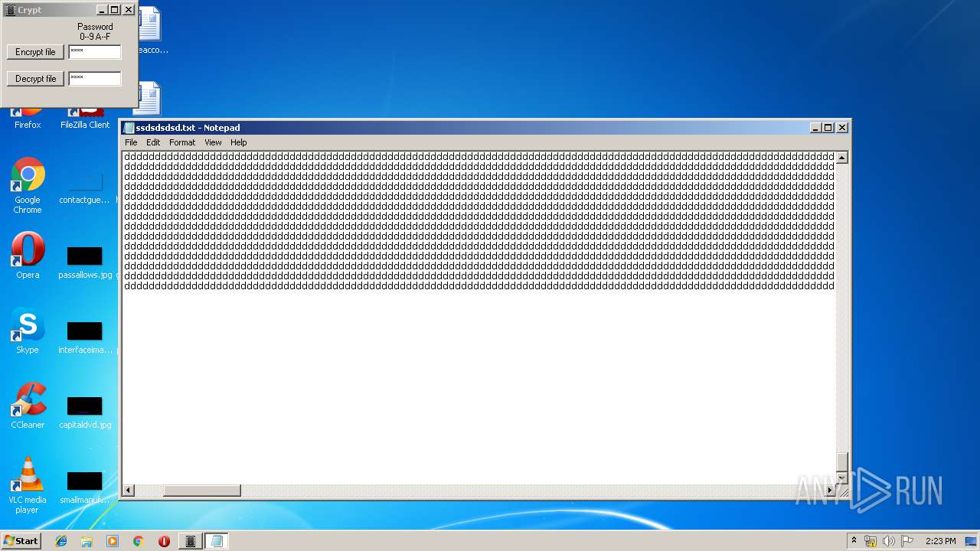Open the File menu in Notepad
The height and width of the screenshot is (551, 980).
coord(131,142)
